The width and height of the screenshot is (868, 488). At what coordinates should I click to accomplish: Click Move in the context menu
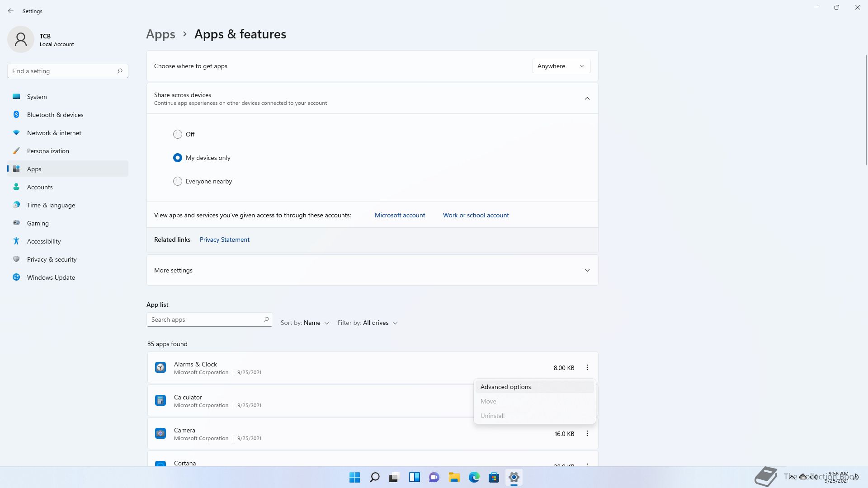click(534, 401)
